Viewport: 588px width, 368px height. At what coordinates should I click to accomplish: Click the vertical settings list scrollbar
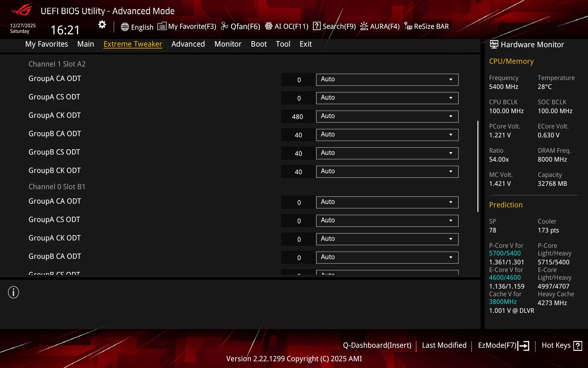point(478,166)
